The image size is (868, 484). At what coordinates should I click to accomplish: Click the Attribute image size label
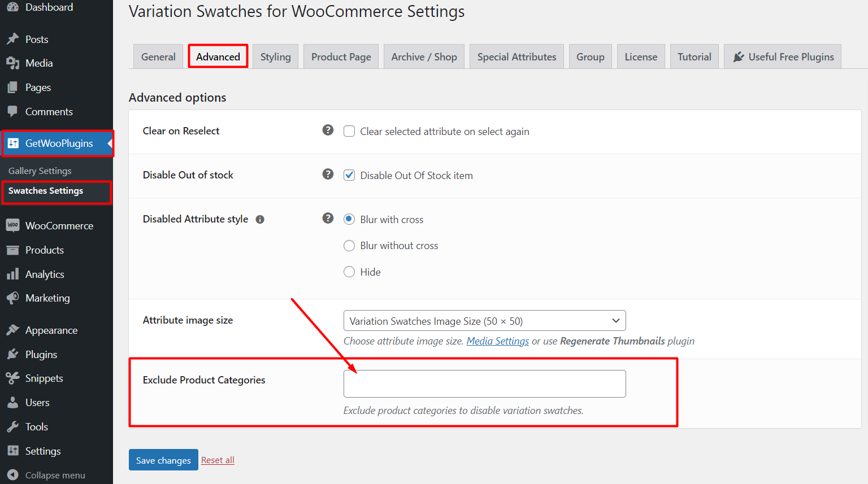(188, 320)
